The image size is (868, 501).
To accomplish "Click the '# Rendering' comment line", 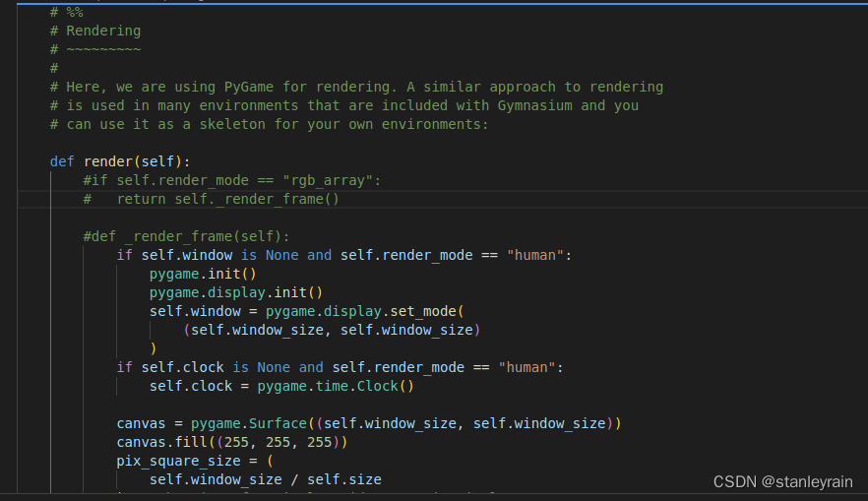I will tap(95, 31).
